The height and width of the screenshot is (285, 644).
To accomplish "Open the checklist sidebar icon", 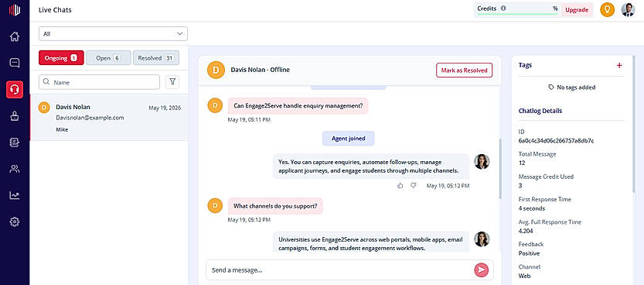I will pos(15,142).
